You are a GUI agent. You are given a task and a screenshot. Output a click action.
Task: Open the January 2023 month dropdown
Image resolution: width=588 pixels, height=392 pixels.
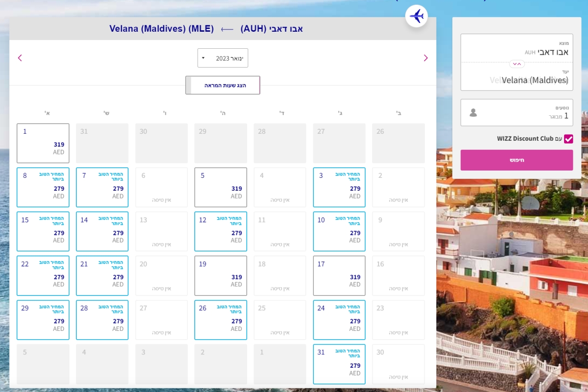(x=223, y=58)
